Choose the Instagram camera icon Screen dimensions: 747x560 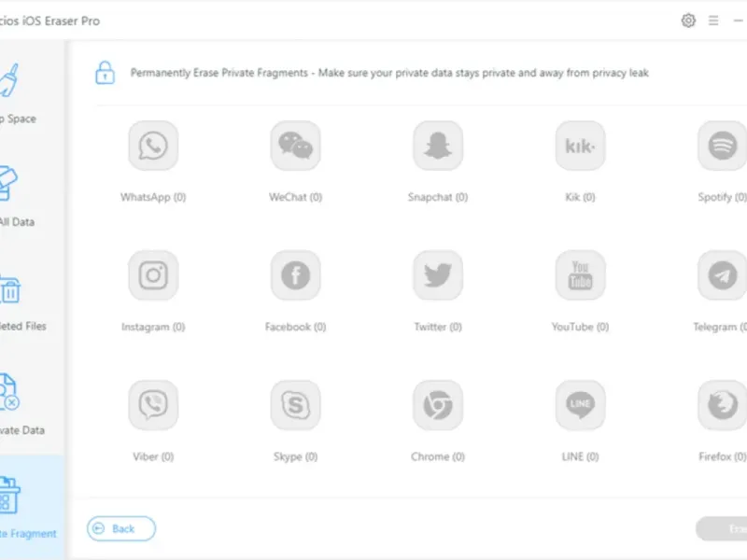(153, 275)
